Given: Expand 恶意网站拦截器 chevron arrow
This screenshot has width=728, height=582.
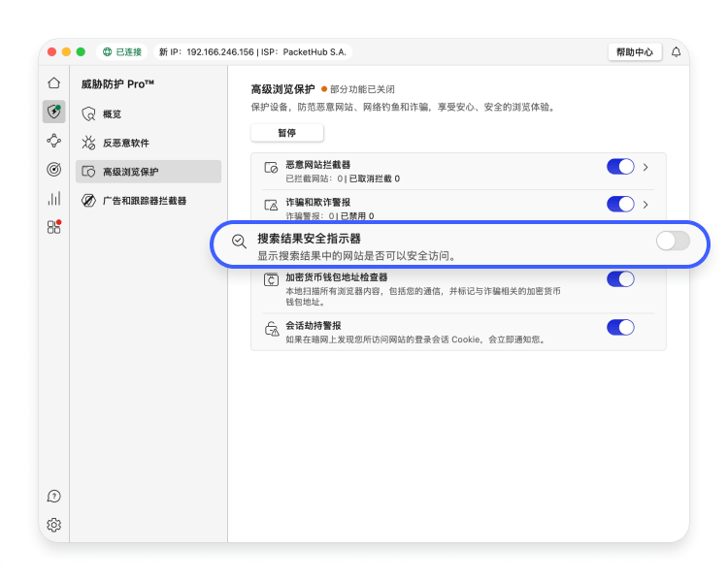Looking at the screenshot, I should tap(645, 167).
